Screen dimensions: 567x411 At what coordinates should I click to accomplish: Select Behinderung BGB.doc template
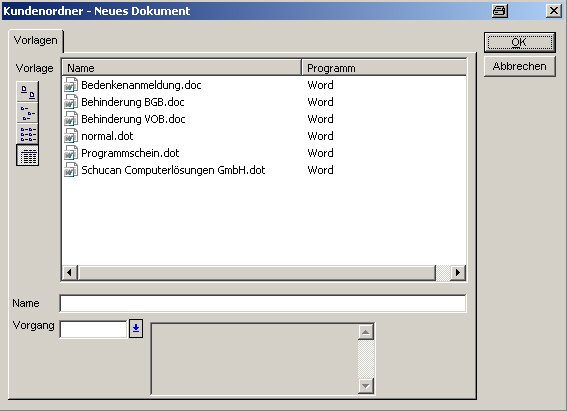(133, 102)
